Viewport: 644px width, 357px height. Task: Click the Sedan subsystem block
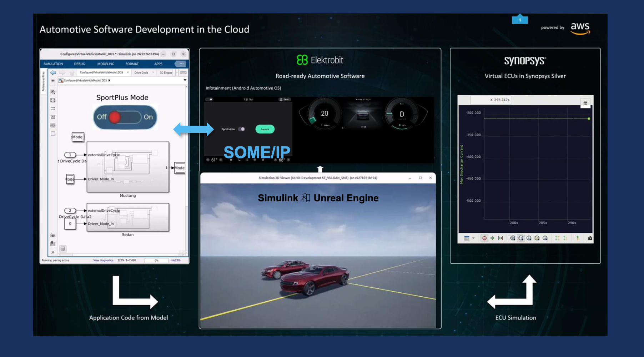128,217
